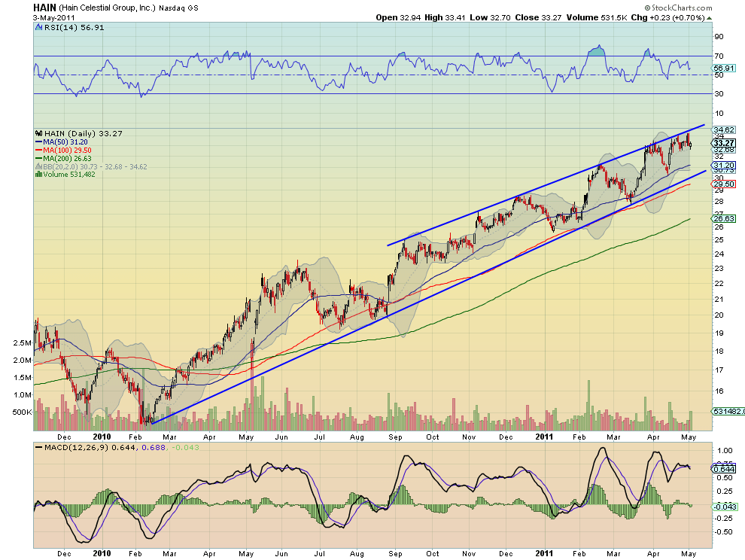745x560 pixels.
Task: Click the 31.20 MA(50) price tag
Action: (724, 165)
